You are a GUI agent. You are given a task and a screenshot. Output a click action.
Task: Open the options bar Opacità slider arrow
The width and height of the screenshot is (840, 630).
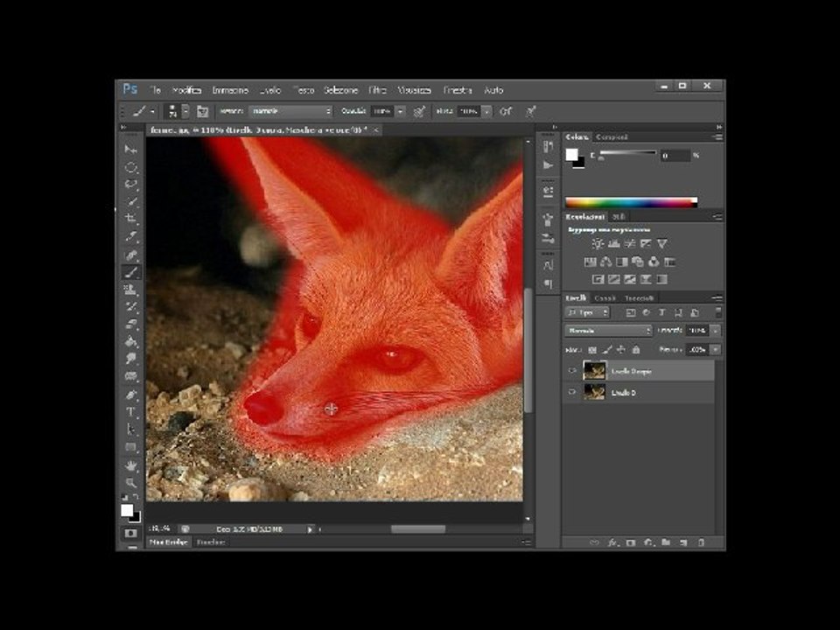pos(400,111)
